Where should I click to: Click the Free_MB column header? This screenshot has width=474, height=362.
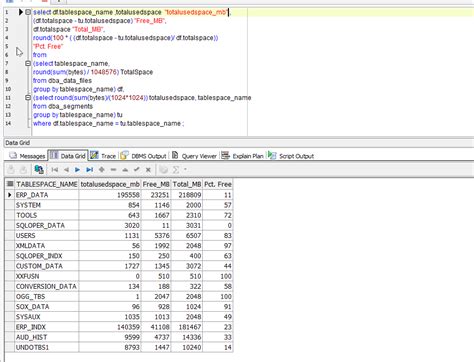point(156,184)
